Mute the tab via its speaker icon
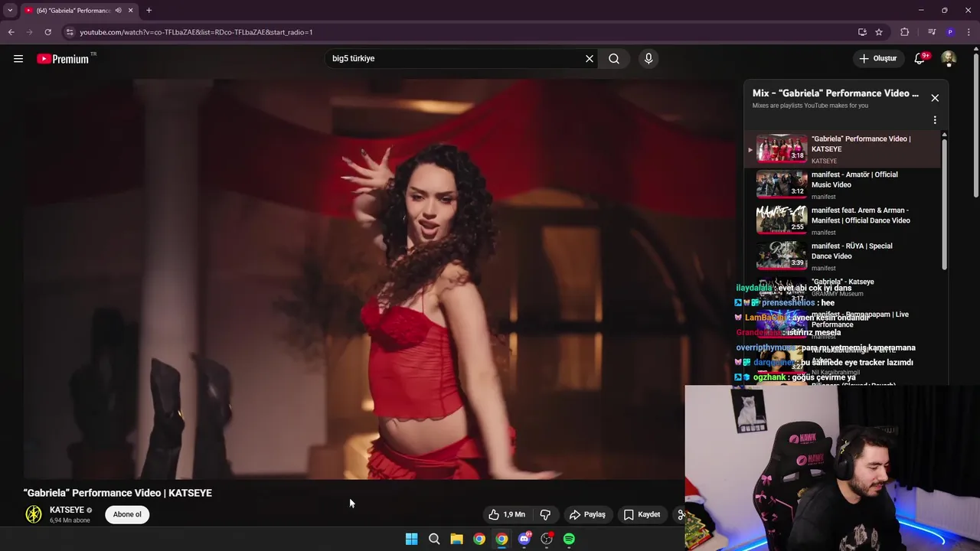This screenshot has width=980, height=551. click(x=118, y=11)
